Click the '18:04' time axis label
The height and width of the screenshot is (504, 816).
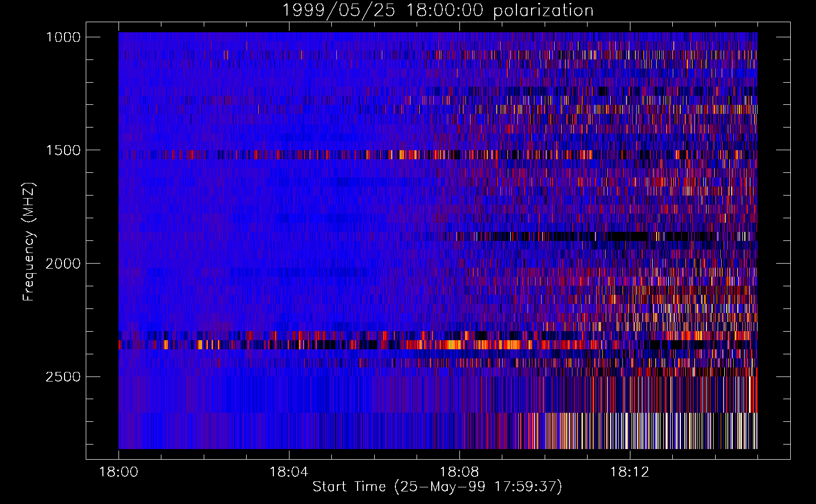(289, 472)
